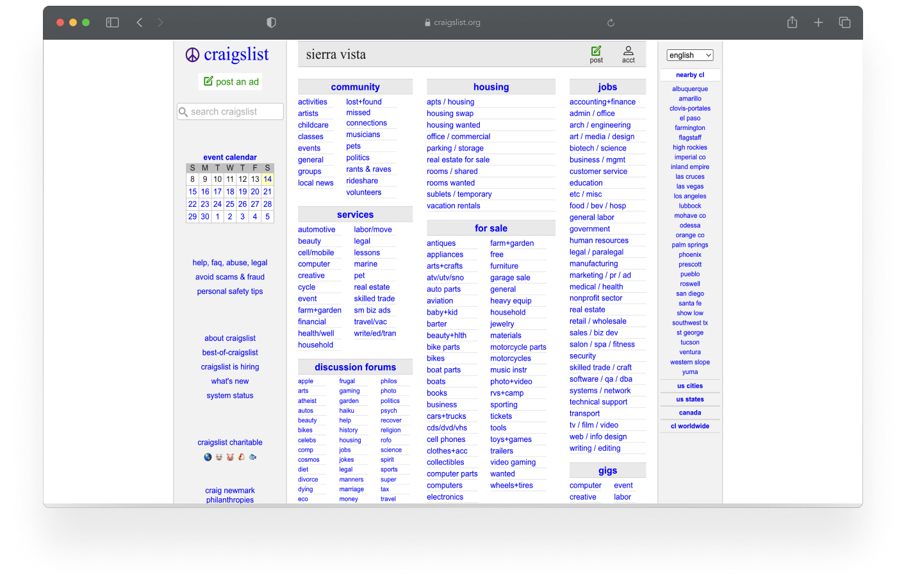Click Safari forward arrow
This screenshot has width=906, height=588.
pos(160,22)
